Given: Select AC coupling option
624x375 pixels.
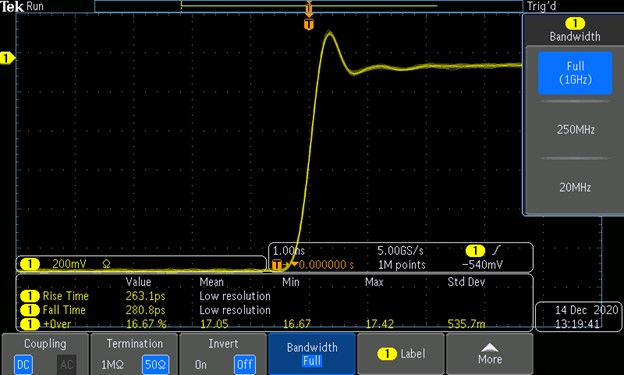Looking at the screenshot, I should (66, 365).
